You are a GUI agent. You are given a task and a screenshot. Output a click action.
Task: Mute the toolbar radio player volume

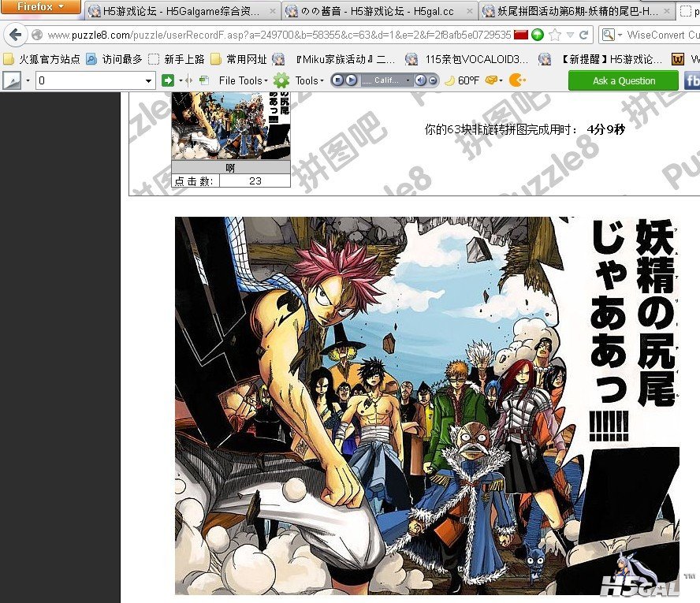[421, 80]
